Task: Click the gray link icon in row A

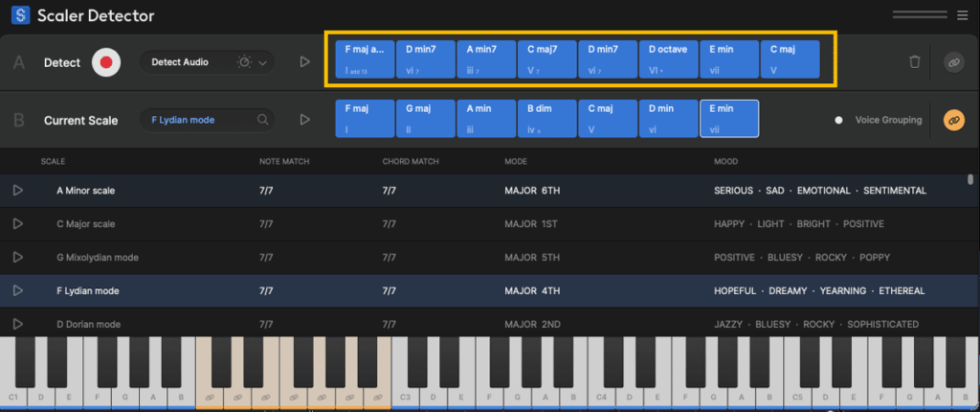Action: click(953, 62)
